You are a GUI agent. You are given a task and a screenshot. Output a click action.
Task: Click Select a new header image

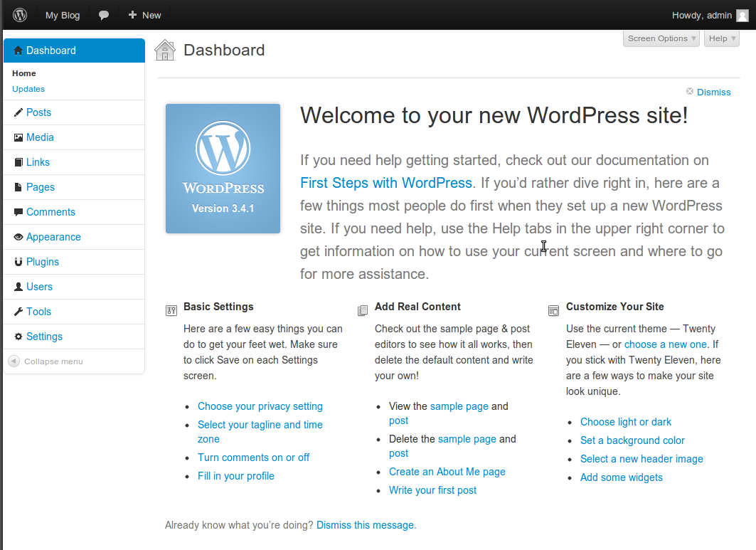tap(641, 459)
